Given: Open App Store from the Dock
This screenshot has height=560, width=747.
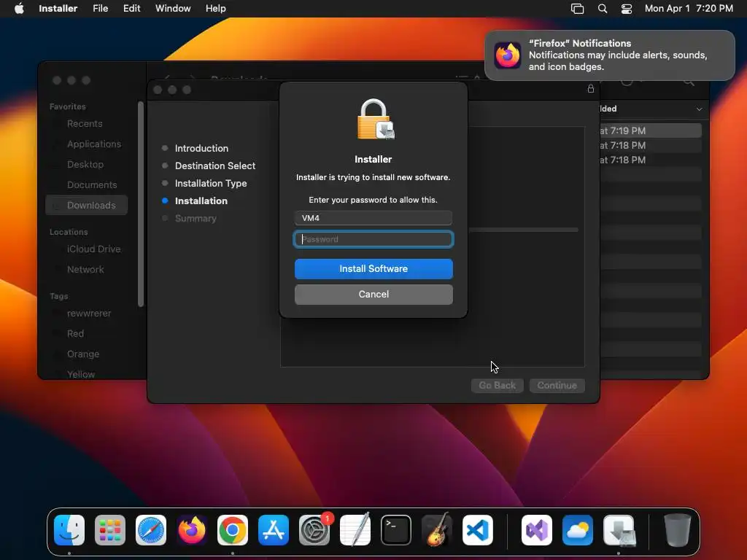Looking at the screenshot, I should (274, 530).
